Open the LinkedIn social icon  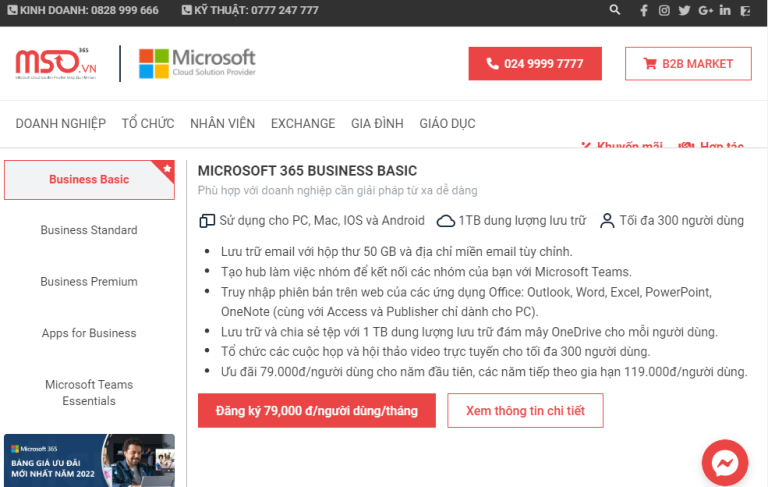(x=725, y=10)
